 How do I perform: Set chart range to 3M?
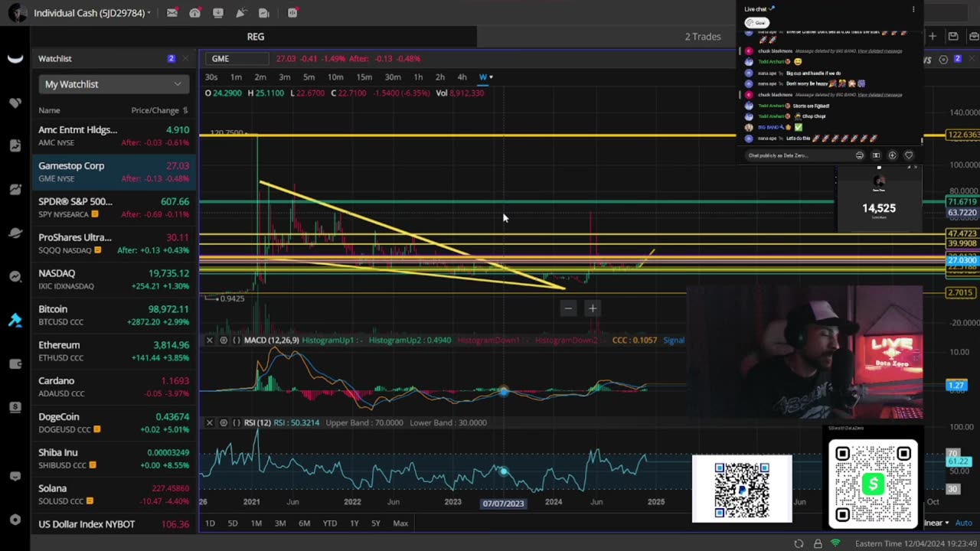pyautogui.click(x=280, y=523)
